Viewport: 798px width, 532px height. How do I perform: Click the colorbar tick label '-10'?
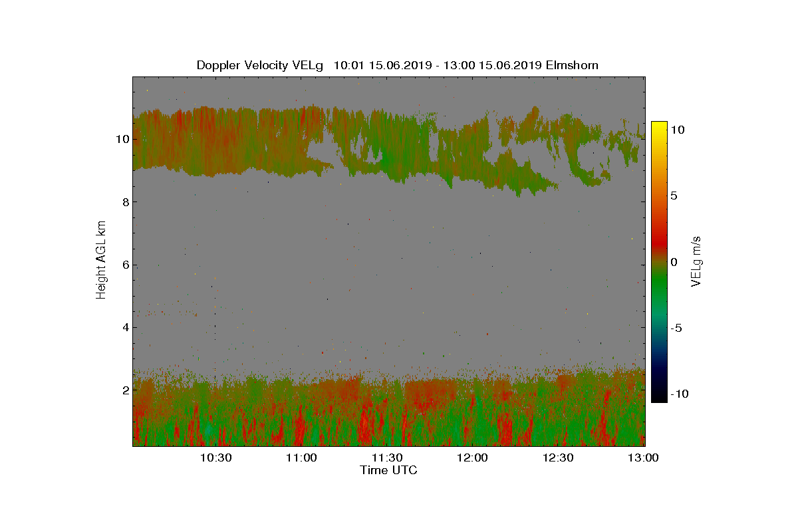coord(680,394)
